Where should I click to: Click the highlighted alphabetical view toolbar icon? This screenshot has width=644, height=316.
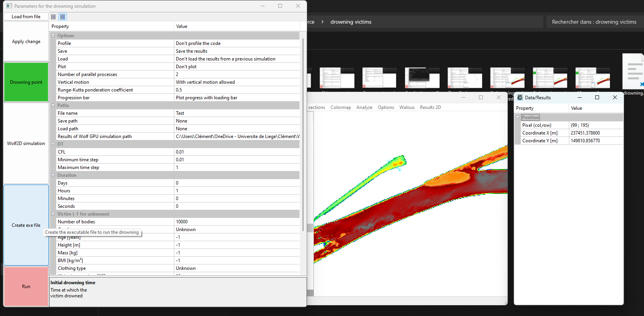(x=63, y=17)
